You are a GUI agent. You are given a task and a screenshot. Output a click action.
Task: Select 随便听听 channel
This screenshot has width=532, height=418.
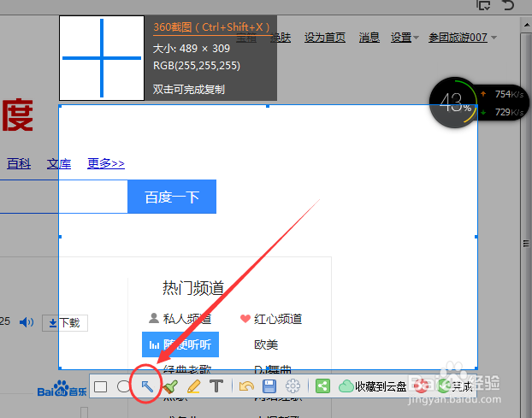(180, 344)
